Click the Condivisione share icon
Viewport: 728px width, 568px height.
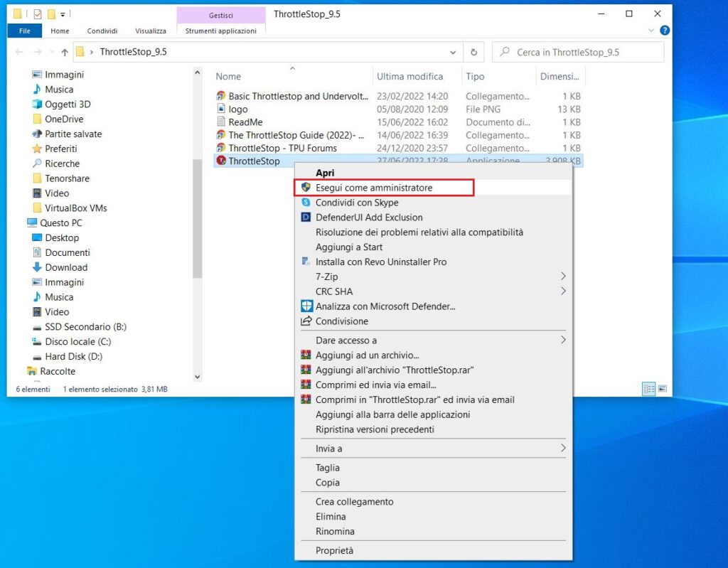pyautogui.click(x=306, y=321)
